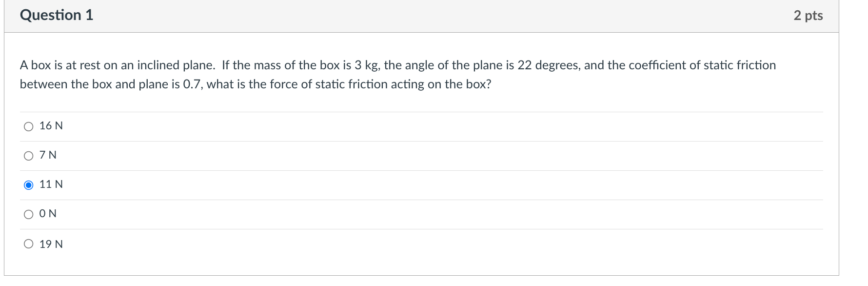This screenshot has width=868, height=286.
Task: Click the label text 0 N
Action: click(x=48, y=214)
